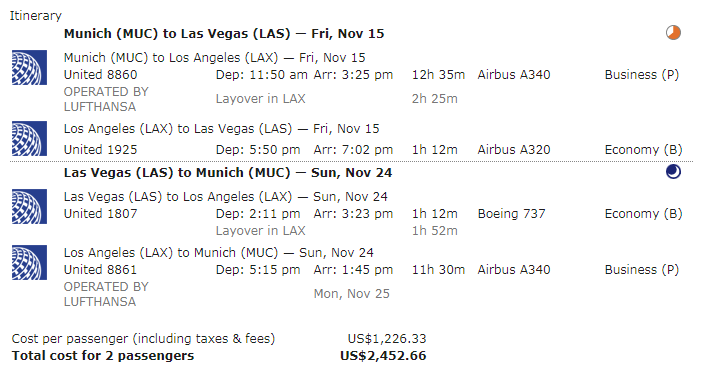Click the orange daytime flight indicator icon
706x373 pixels.
click(673, 33)
